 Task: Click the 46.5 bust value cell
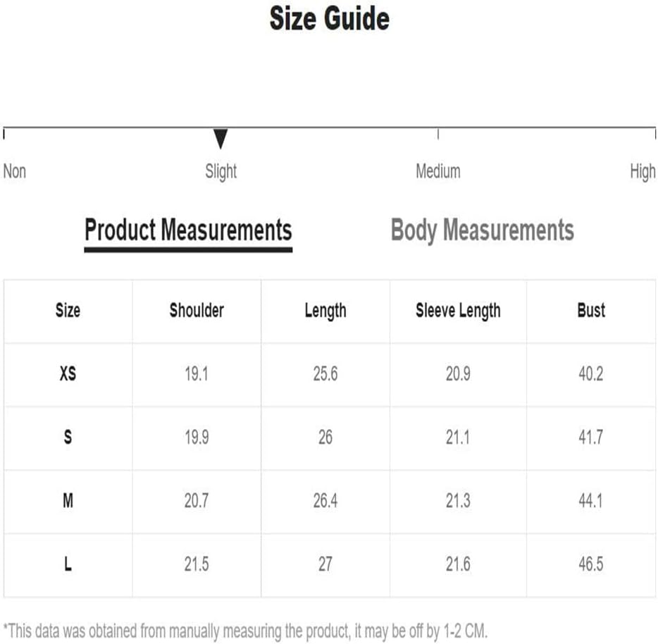(591, 564)
